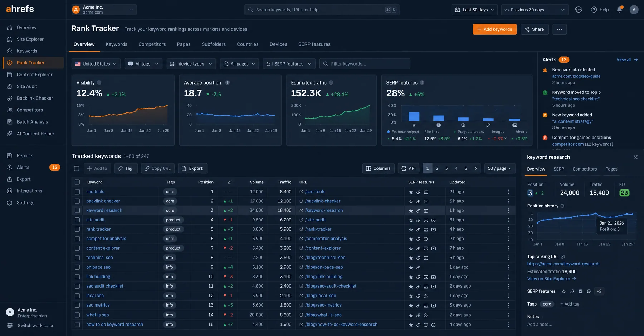Open the Last 30 days date range dropdown
This screenshot has width=644, height=336.
474,10
